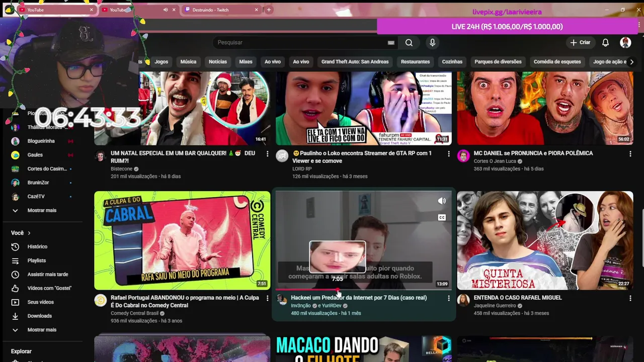Image resolution: width=644 pixels, height=362 pixels.
Task: Expand Mostrar mais under Você section
Action: [42, 330]
